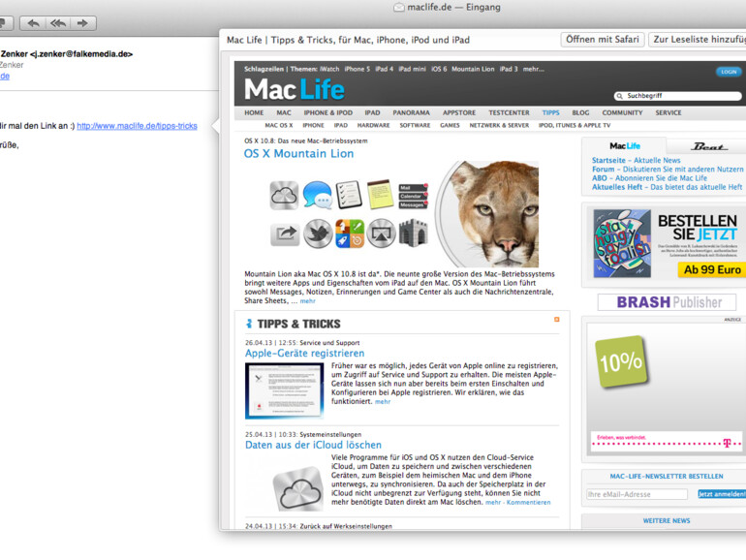Click the Share Sheets arrow icon
The image size is (746, 560).
pos(285,234)
